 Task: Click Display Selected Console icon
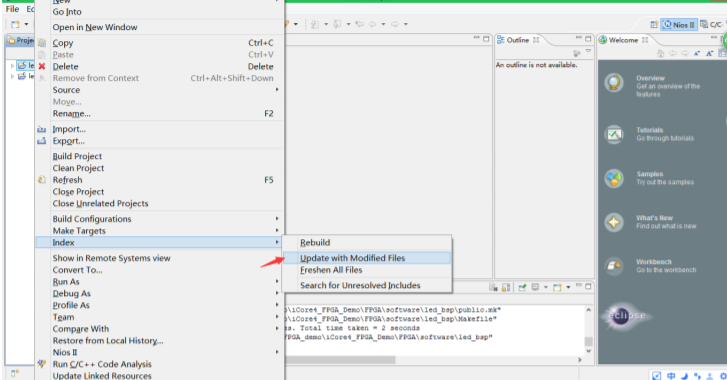click(x=535, y=288)
